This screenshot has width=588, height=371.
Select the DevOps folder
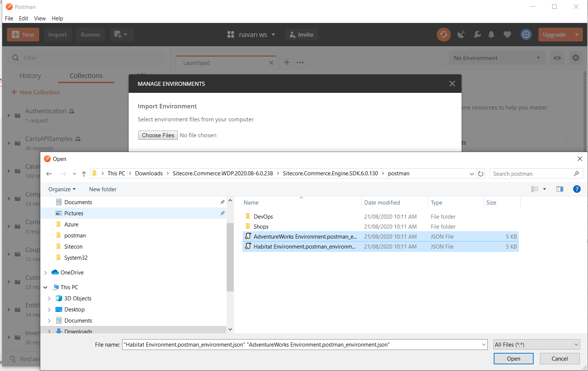(263, 216)
